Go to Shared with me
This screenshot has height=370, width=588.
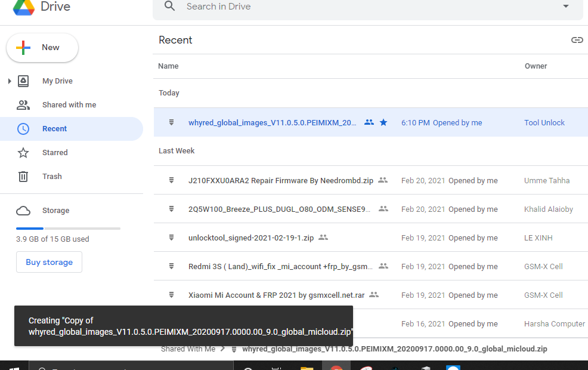69,105
